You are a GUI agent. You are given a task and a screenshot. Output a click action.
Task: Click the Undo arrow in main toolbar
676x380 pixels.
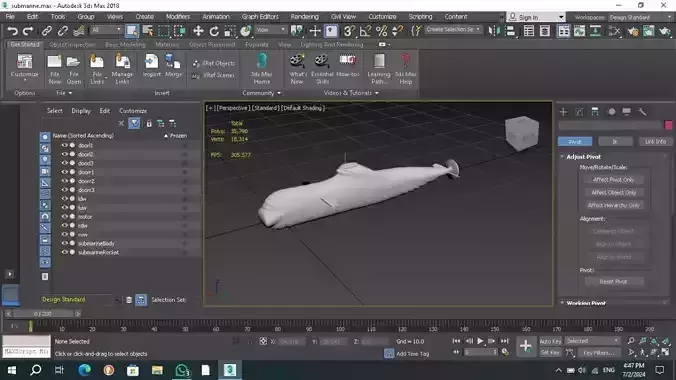(x=13, y=31)
